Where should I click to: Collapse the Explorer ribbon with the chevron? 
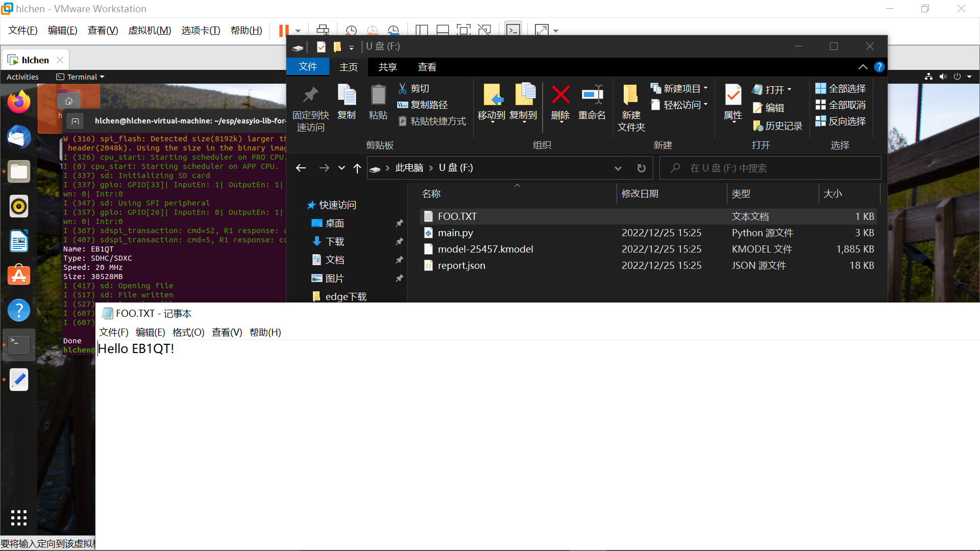coord(863,67)
